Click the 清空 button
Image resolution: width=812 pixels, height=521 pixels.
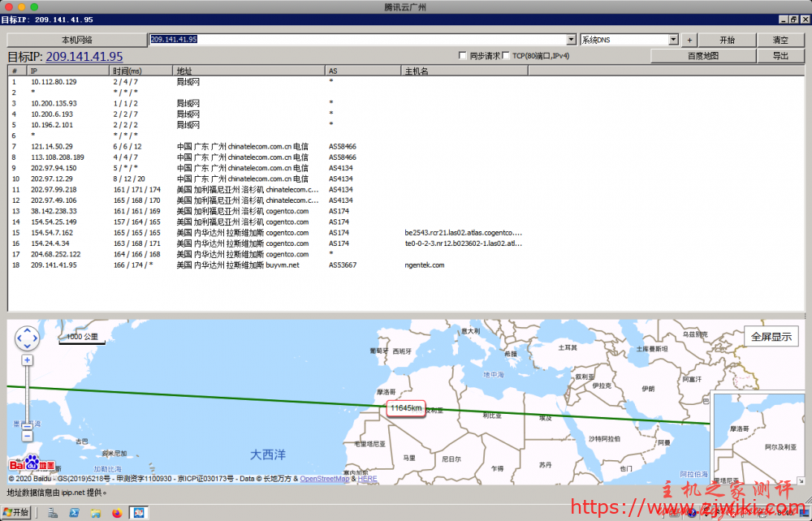[780, 40]
